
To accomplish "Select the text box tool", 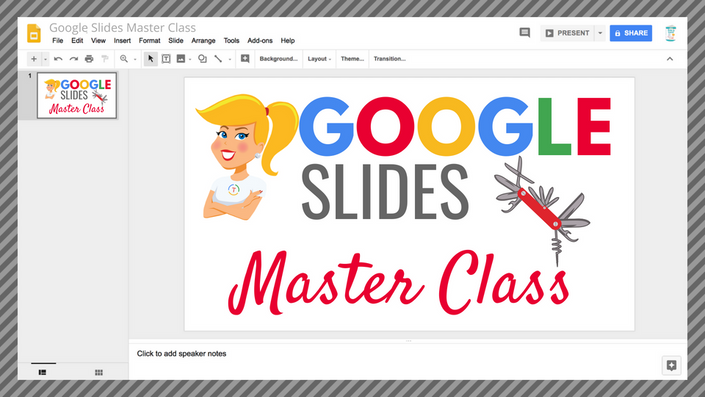I will click(166, 59).
